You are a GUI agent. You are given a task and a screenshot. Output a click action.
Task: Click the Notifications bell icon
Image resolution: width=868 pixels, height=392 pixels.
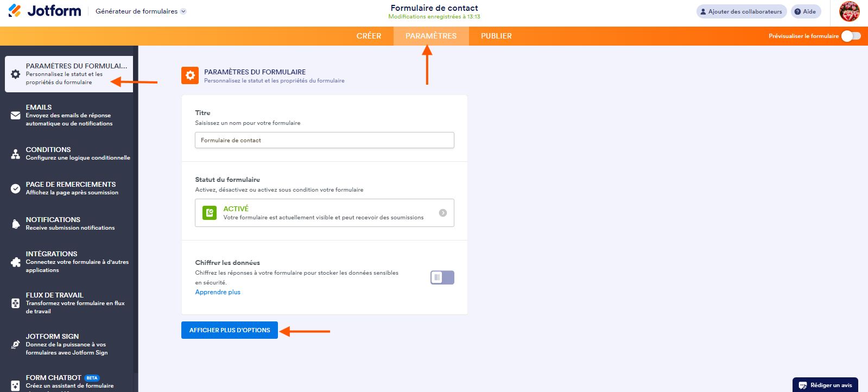pyautogui.click(x=16, y=224)
